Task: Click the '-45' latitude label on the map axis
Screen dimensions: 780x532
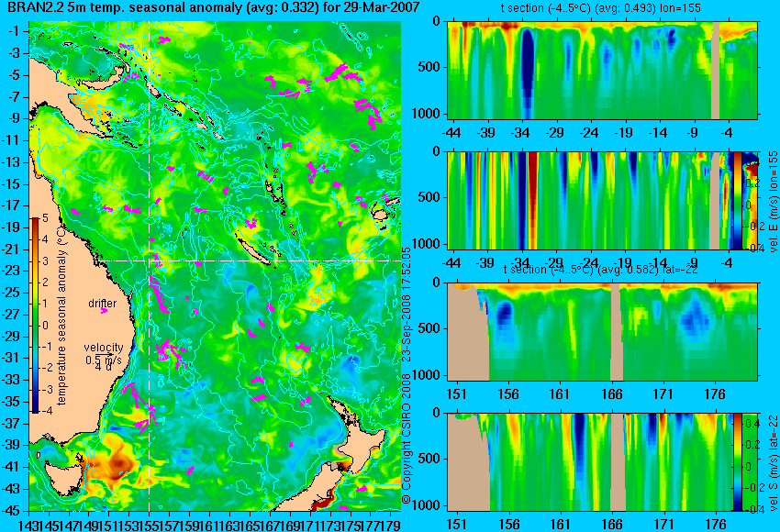Action: coord(11,511)
